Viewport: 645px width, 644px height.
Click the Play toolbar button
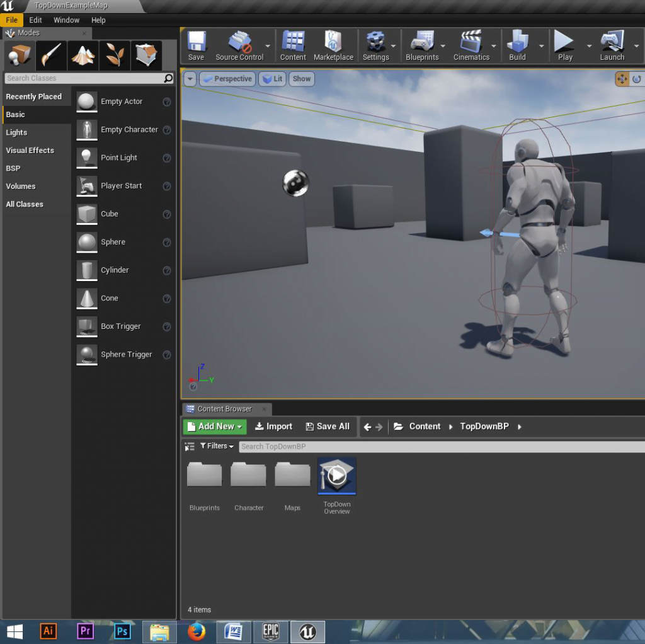565,45
